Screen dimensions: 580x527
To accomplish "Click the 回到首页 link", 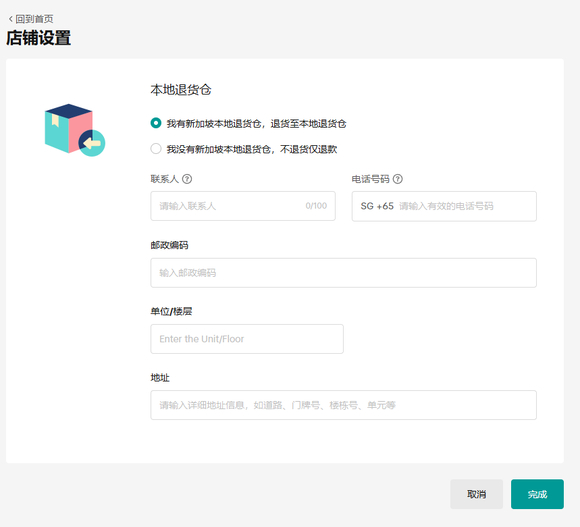I will coord(34,18).
